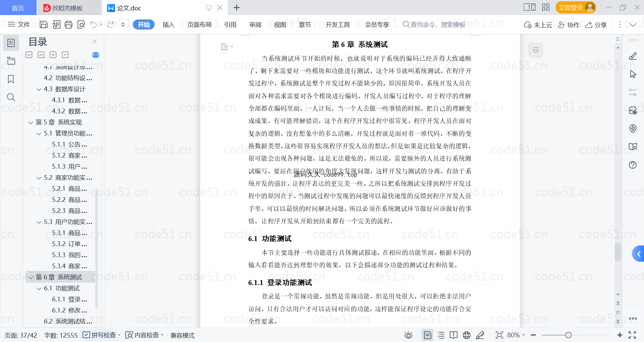This screenshot has height=342, width=644.
Task: Open the 插入 ribbon tab
Action: coord(168,24)
